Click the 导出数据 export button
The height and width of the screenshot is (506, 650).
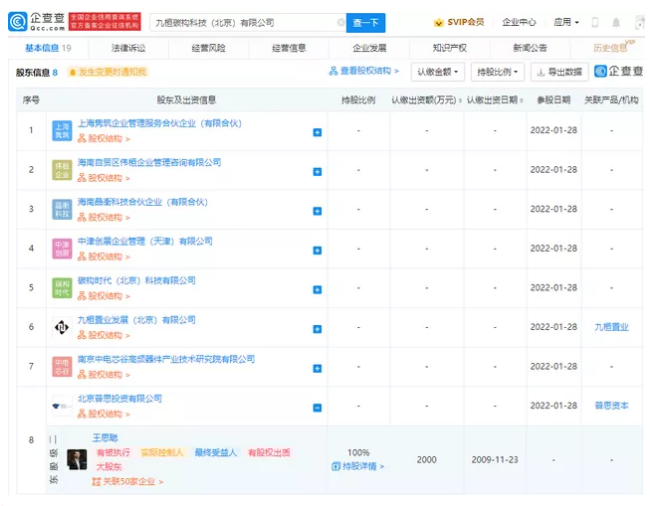click(560, 72)
